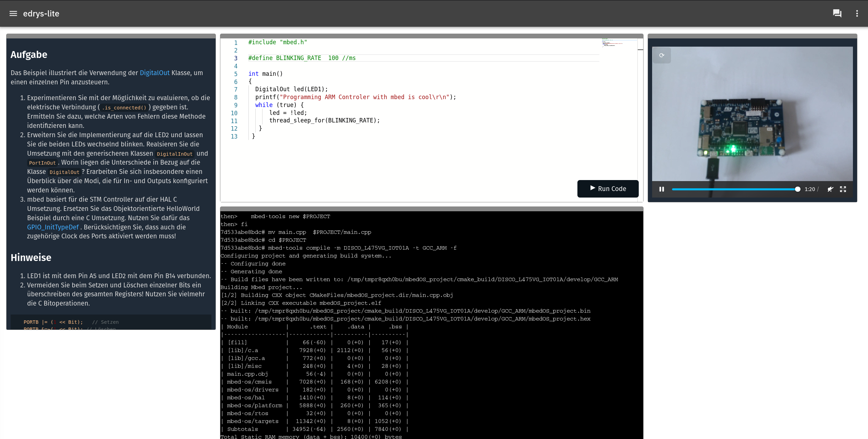Open the hamburger navigation menu

pos(13,13)
